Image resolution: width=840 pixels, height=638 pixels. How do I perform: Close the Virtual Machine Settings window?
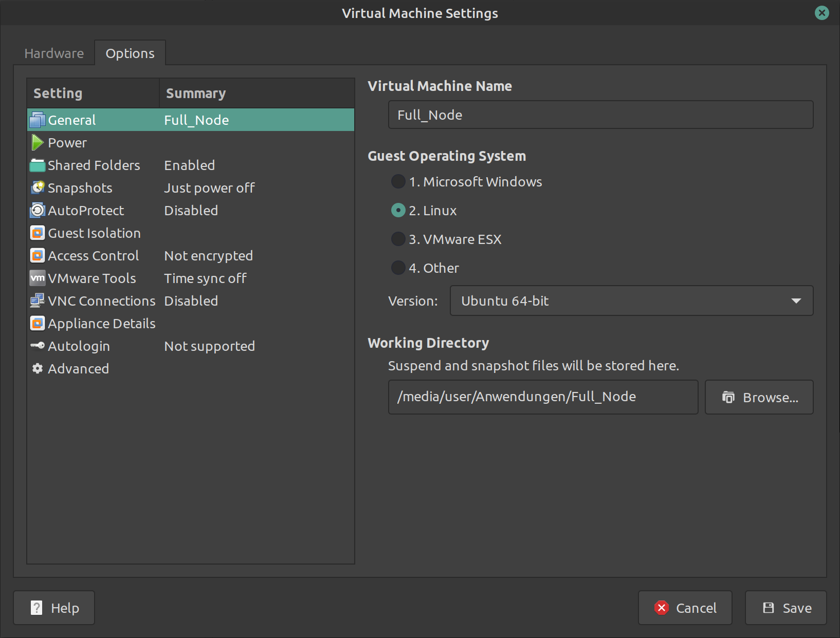822,13
